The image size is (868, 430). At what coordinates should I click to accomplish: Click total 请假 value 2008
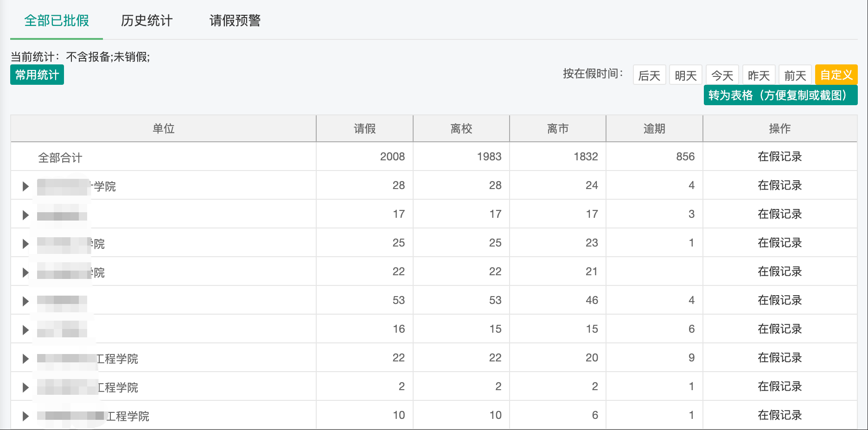[x=392, y=157]
